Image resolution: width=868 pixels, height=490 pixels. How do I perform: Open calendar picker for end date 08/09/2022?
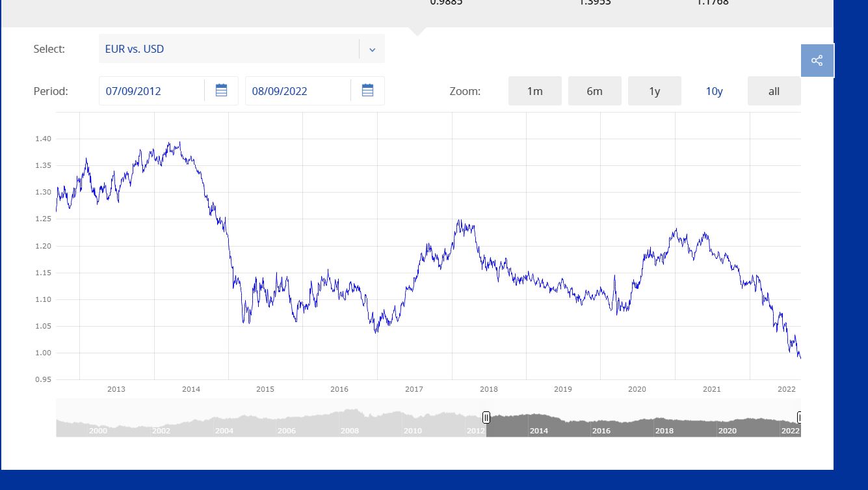pyautogui.click(x=367, y=90)
